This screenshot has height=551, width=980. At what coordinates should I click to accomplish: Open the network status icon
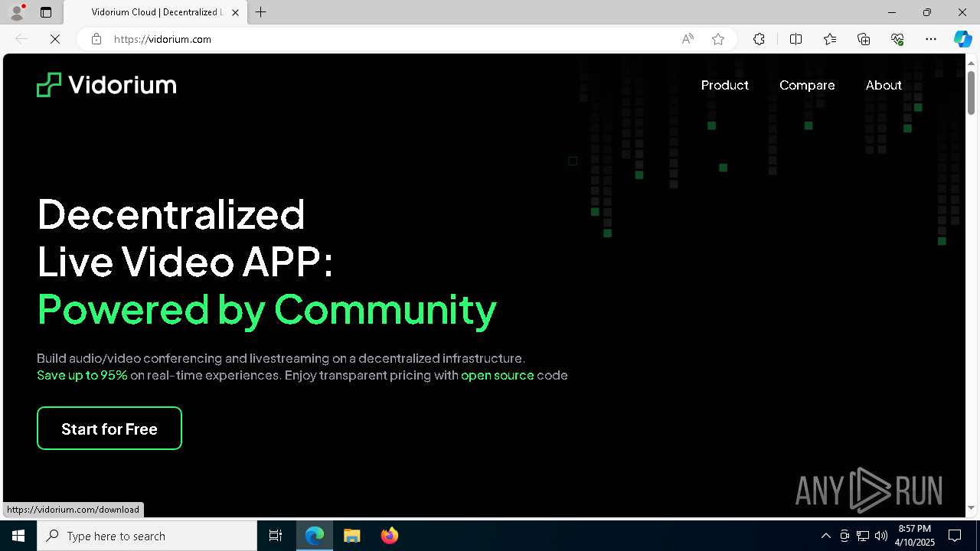tap(863, 536)
